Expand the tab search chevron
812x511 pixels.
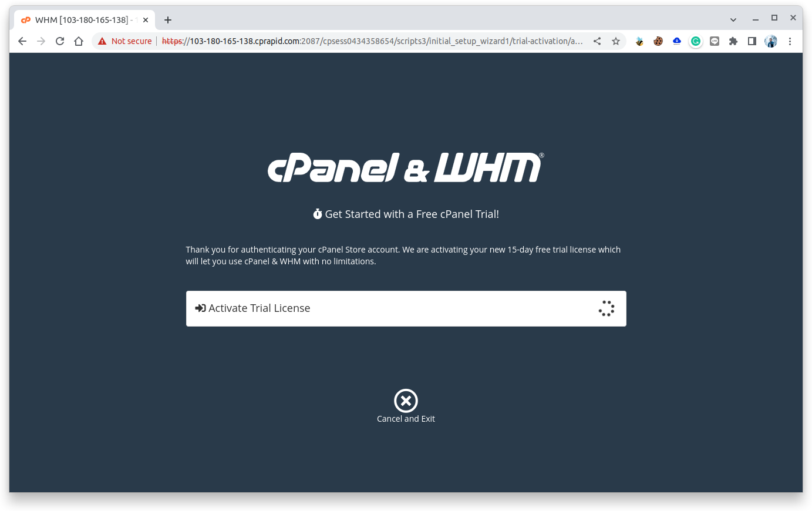(733, 19)
